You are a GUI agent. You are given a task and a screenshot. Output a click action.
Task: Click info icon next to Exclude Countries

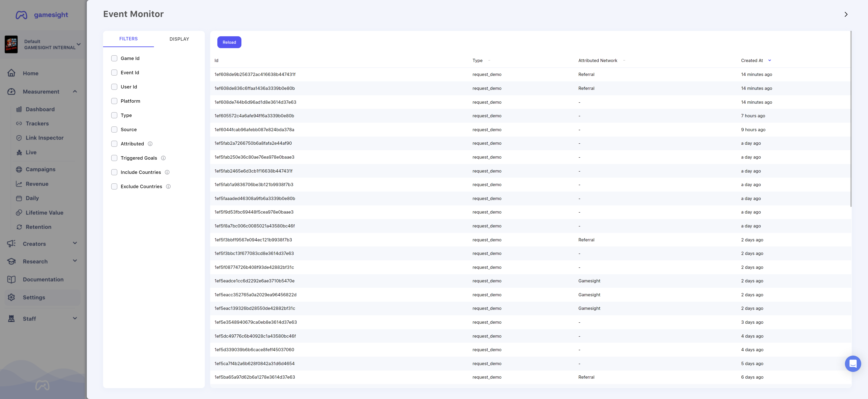169,187
